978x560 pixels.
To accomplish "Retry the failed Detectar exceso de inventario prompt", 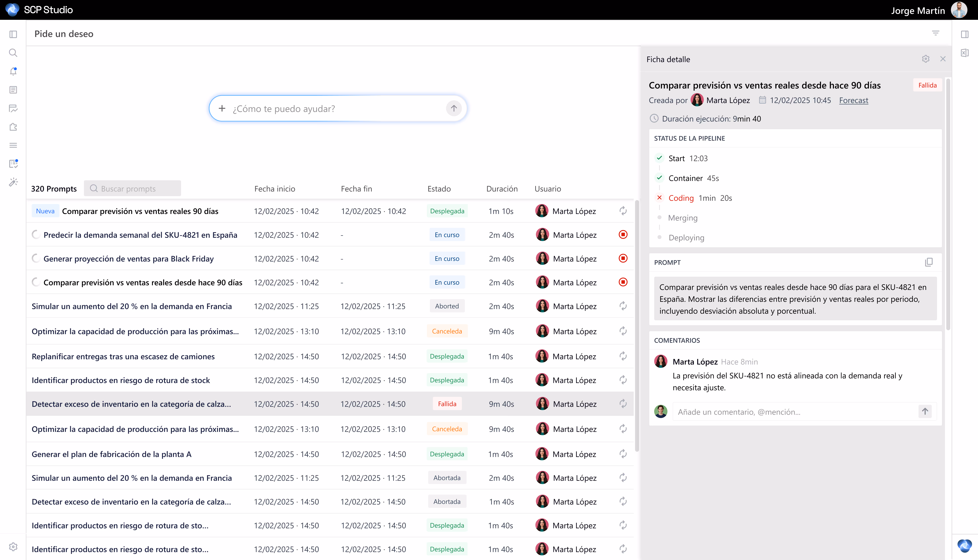I will point(623,404).
